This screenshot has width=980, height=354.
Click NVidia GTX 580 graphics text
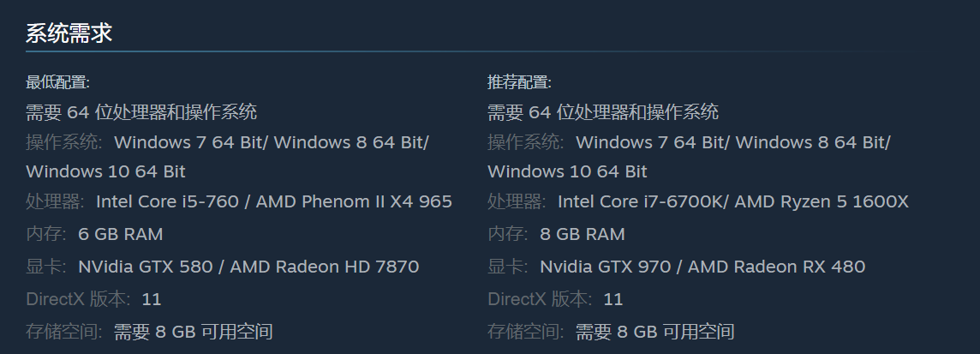coord(146,267)
